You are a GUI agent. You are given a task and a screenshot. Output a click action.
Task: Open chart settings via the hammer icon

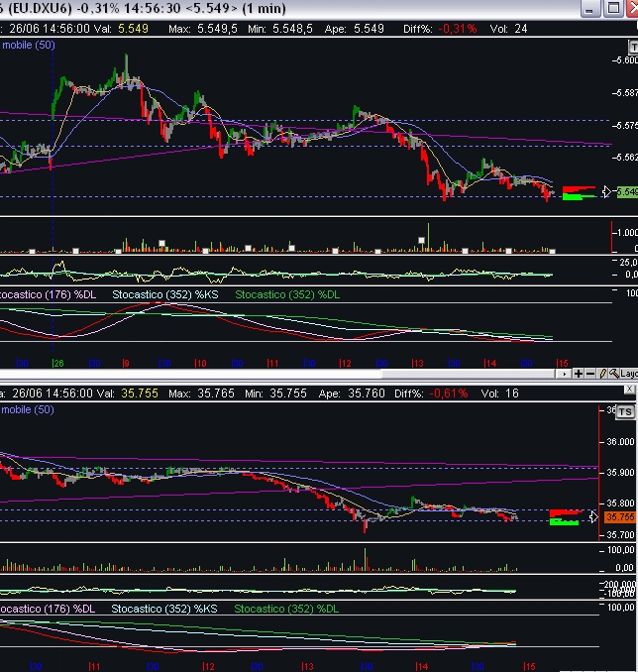[614, 374]
